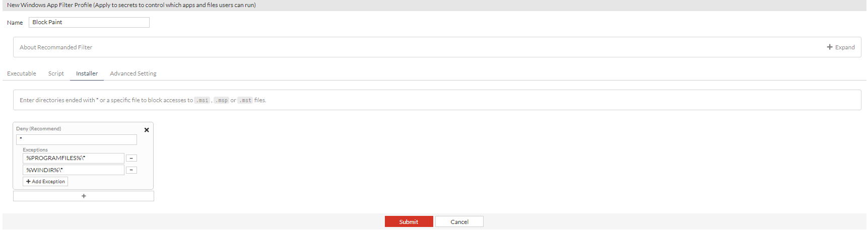868x231 pixels.
Task: Click the Deny (Recommend) rule label
Action: pyautogui.click(x=39, y=129)
